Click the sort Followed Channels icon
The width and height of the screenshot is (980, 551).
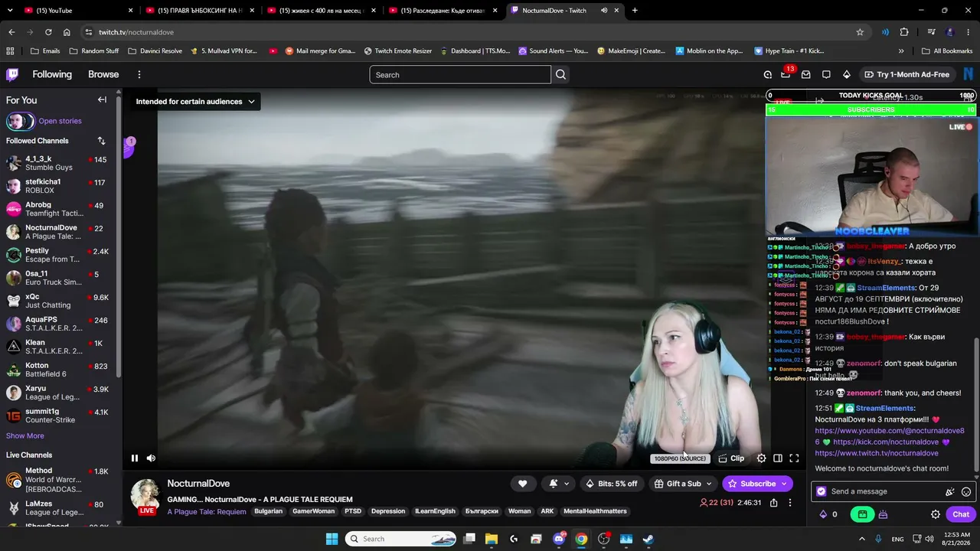pos(101,141)
